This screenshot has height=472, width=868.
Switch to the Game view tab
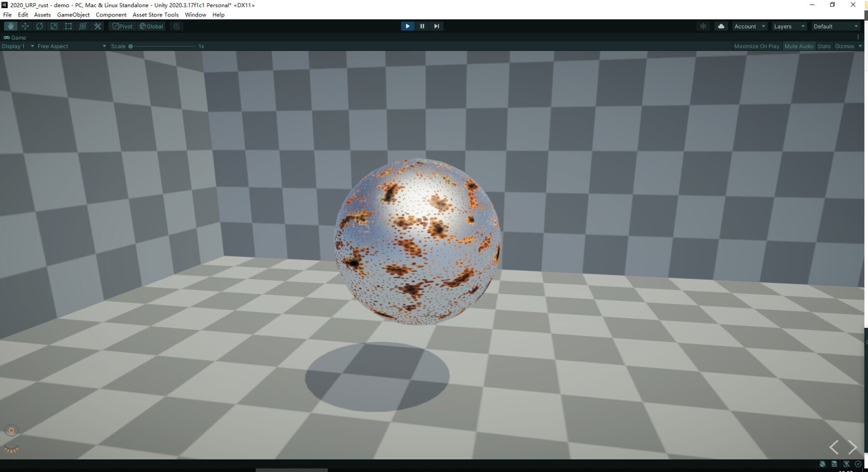(14, 37)
